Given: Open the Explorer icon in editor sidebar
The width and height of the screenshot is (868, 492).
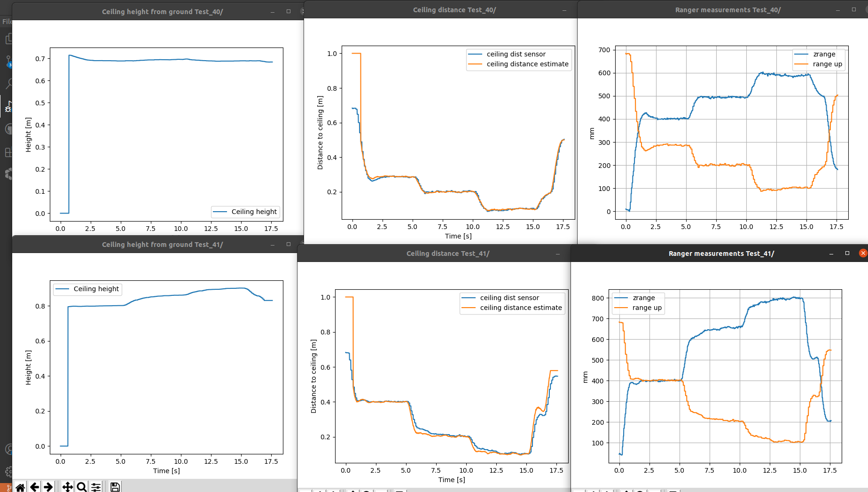Looking at the screenshot, I should (x=8, y=39).
